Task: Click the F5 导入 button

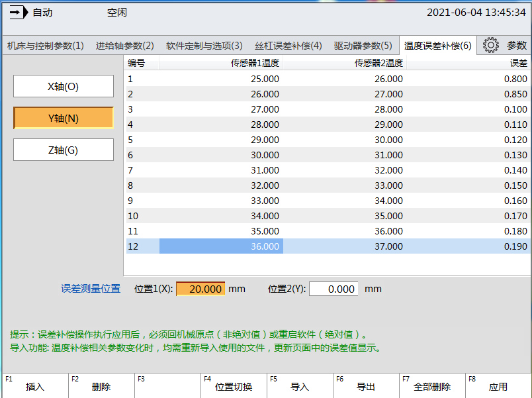Action: point(300,386)
